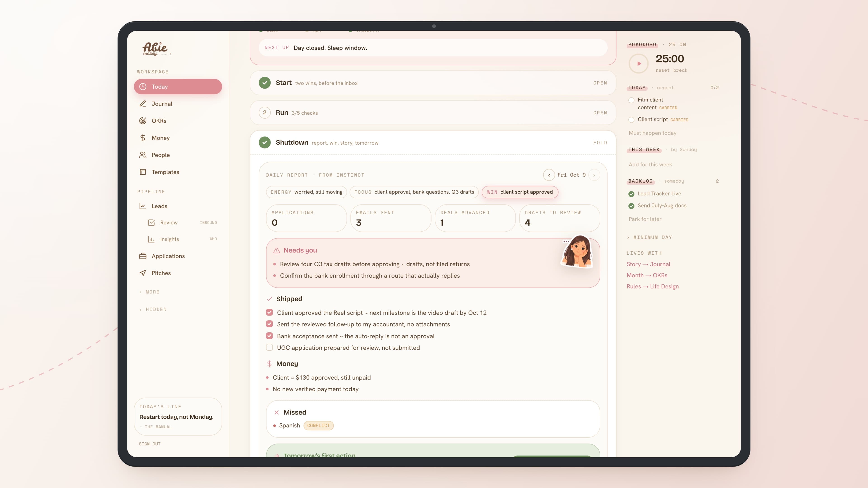868x488 pixels.
Task: Click the Leads chart icon
Action: 143,206
